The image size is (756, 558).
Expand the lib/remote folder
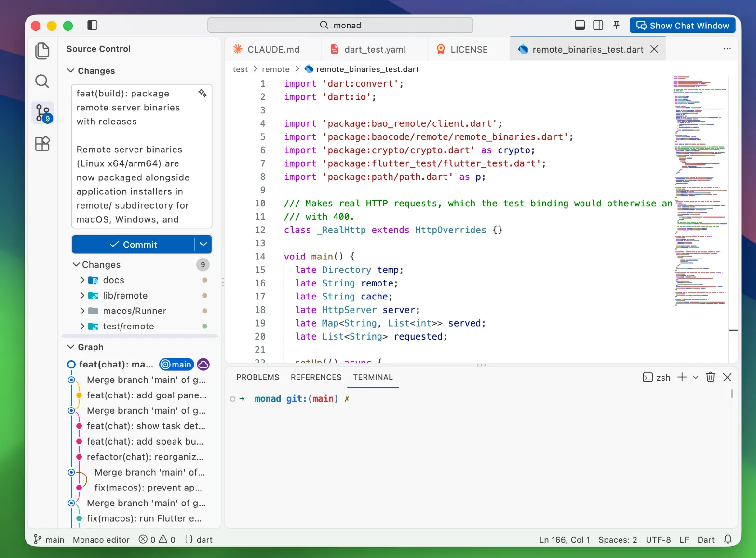[x=82, y=296]
